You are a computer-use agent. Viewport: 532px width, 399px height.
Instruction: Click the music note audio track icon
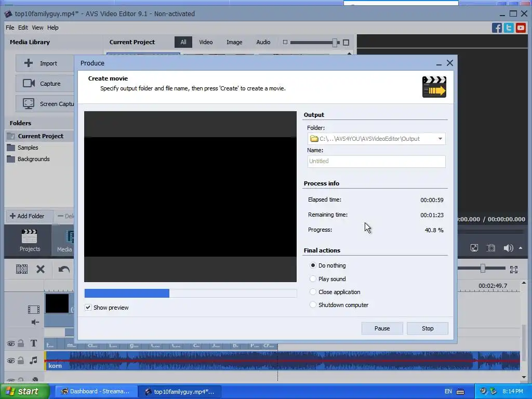coord(33,361)
